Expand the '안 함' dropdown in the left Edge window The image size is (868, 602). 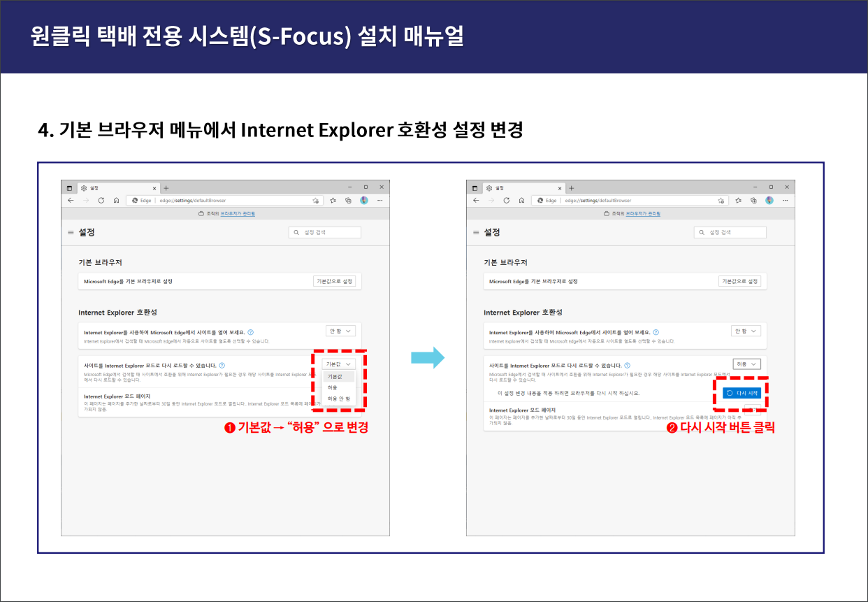coord(341,331)
